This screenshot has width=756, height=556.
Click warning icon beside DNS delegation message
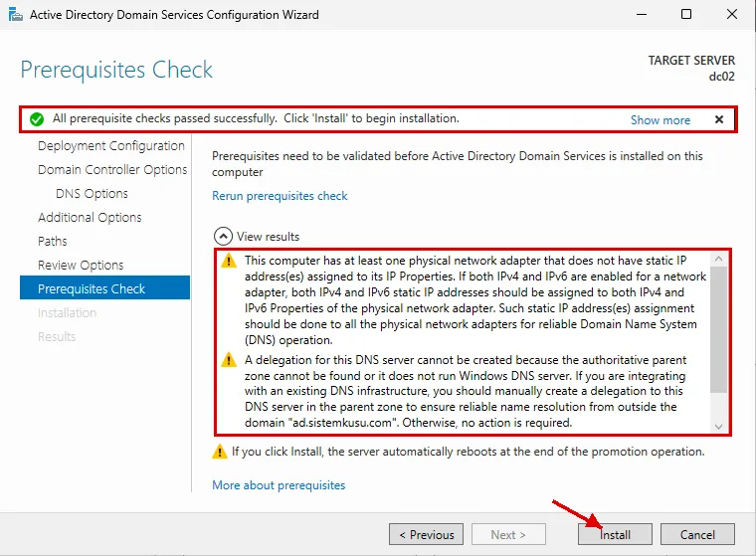coord(229,360)
